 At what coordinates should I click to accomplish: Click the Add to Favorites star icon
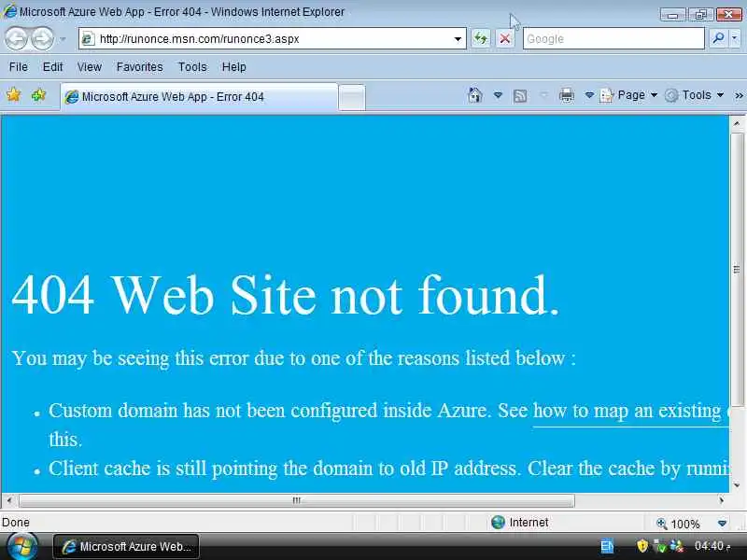(x=38, y=95)
